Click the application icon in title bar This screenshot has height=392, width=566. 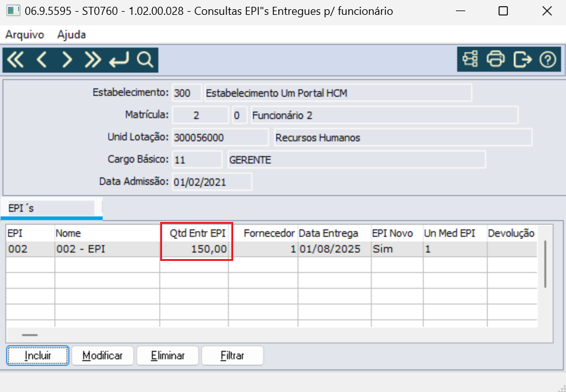pyautogui.click(x=13, y=11)
